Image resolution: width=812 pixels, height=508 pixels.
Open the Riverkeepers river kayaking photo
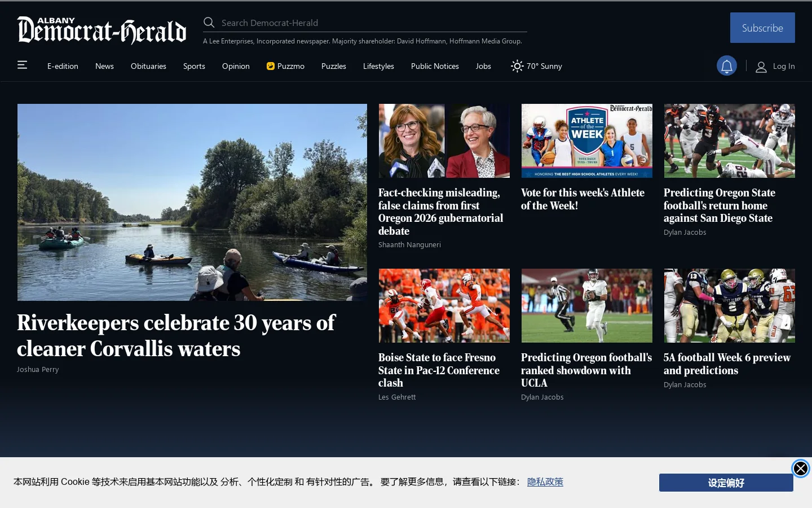(192, 202)
